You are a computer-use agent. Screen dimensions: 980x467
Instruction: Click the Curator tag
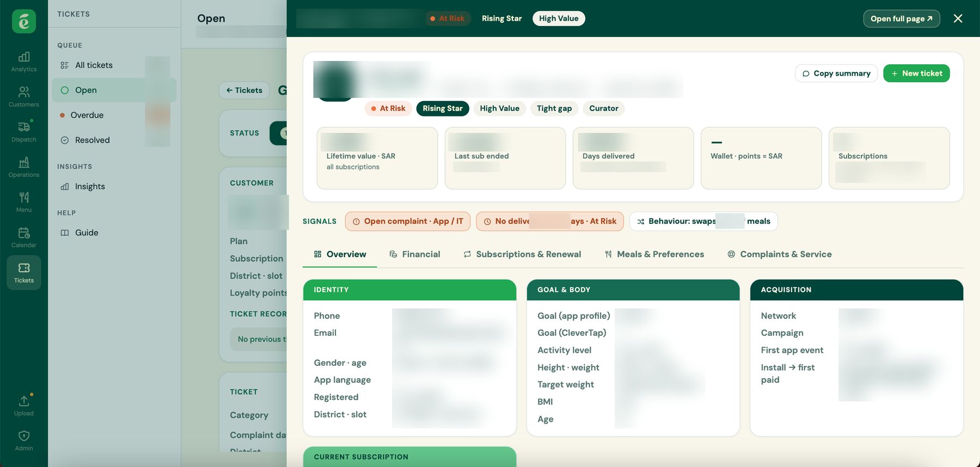coord(604,108)
